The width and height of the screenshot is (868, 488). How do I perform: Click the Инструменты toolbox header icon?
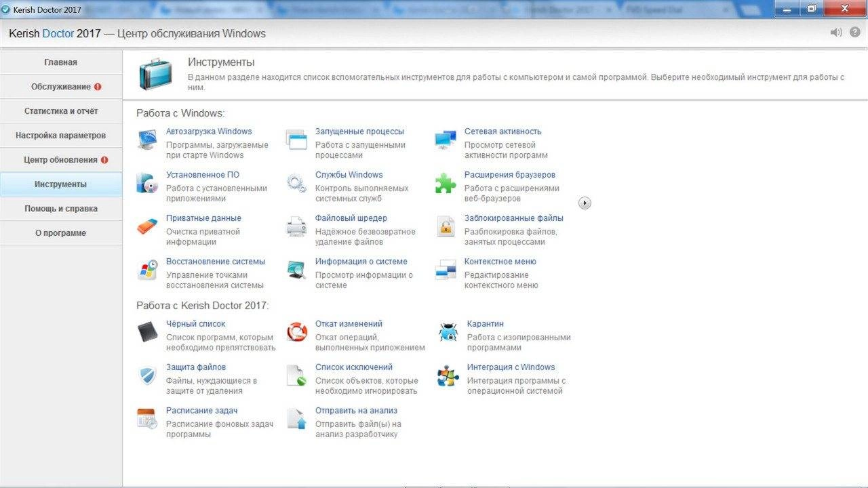point(155,75)
